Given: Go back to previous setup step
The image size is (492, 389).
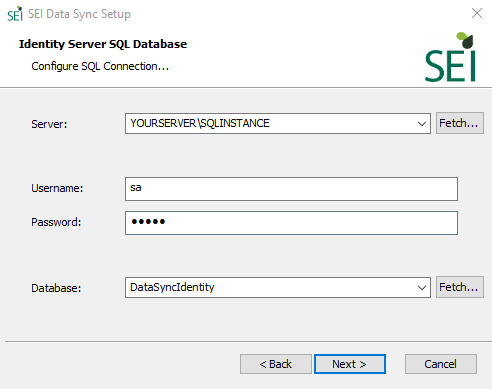Looking at the screenshot, I should 276,364.
